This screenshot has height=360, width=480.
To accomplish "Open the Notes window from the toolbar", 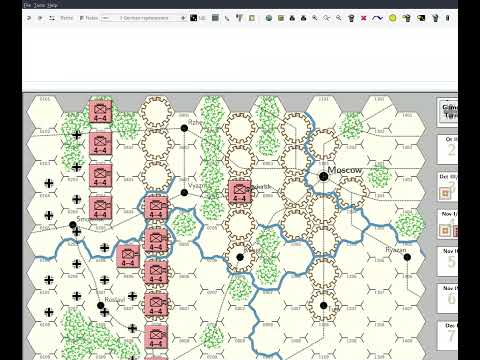I will (88, 18).
